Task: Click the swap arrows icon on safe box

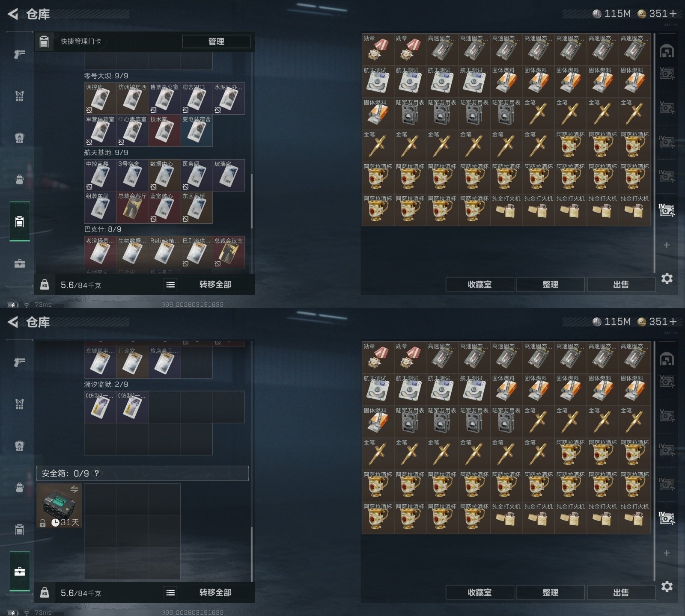Action: (x=74, y=489)
